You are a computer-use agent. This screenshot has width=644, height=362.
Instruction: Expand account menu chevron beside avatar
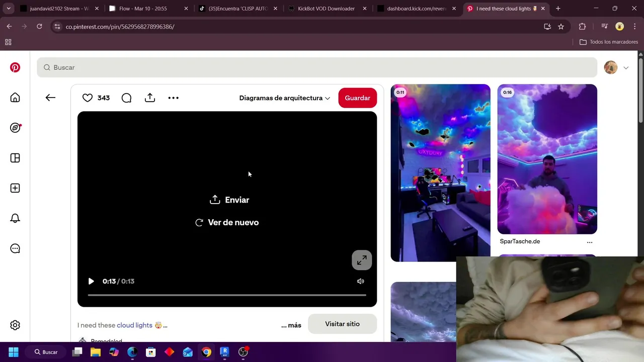[x=626, y=68]
